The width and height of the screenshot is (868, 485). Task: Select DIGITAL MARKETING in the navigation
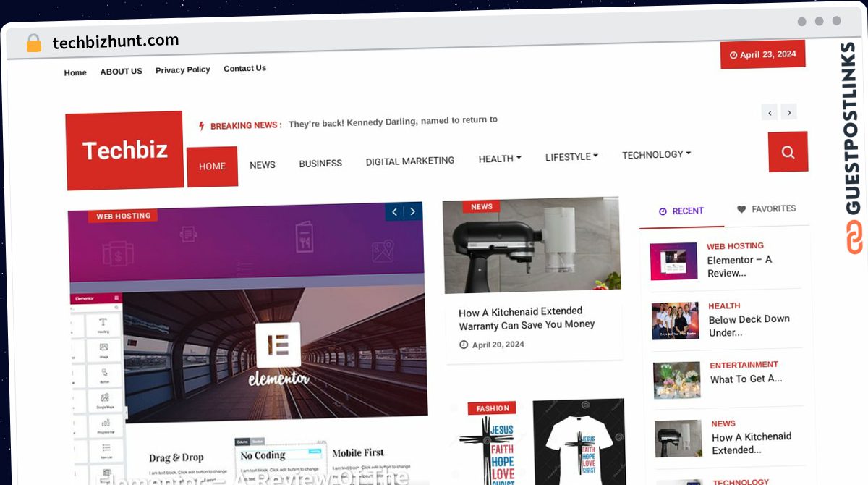(410, 161)
